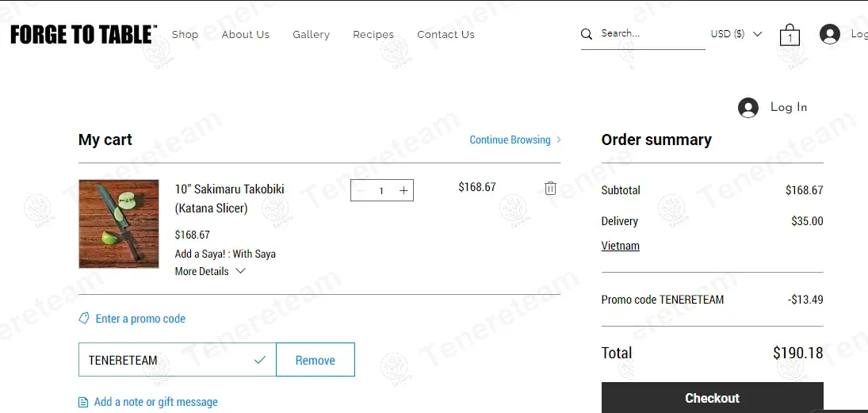868x413 pixels.
Task: Click the header user avatar icon
Action: (830, 34)
